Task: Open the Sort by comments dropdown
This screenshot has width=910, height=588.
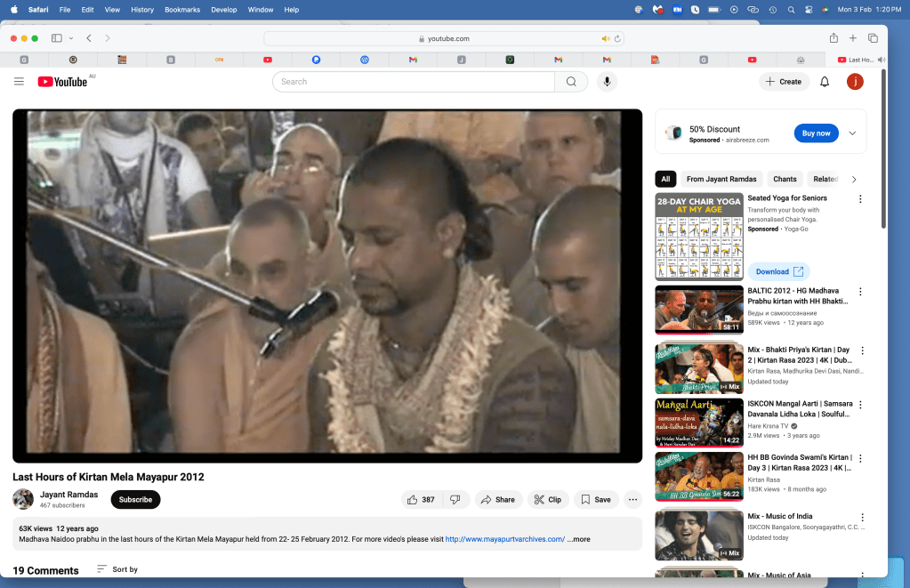Action: pyautogui.click(x=117, y=569)
